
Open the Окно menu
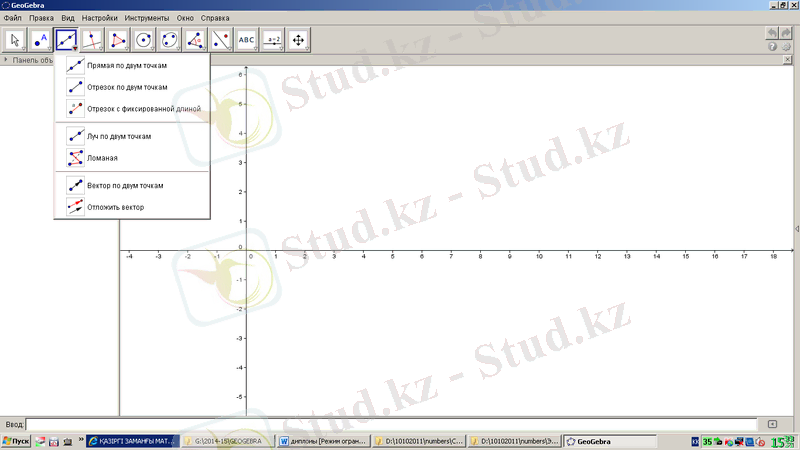point(185,18)
